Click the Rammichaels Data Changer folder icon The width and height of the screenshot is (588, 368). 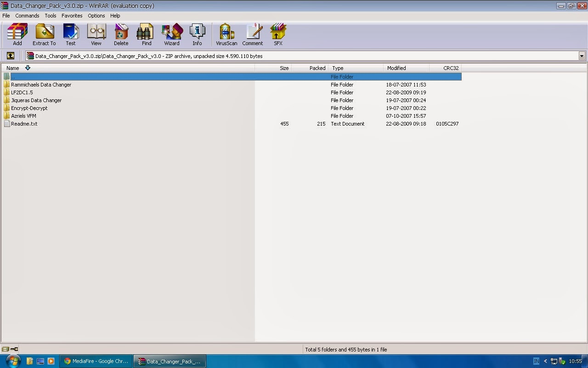coord(7,85)
